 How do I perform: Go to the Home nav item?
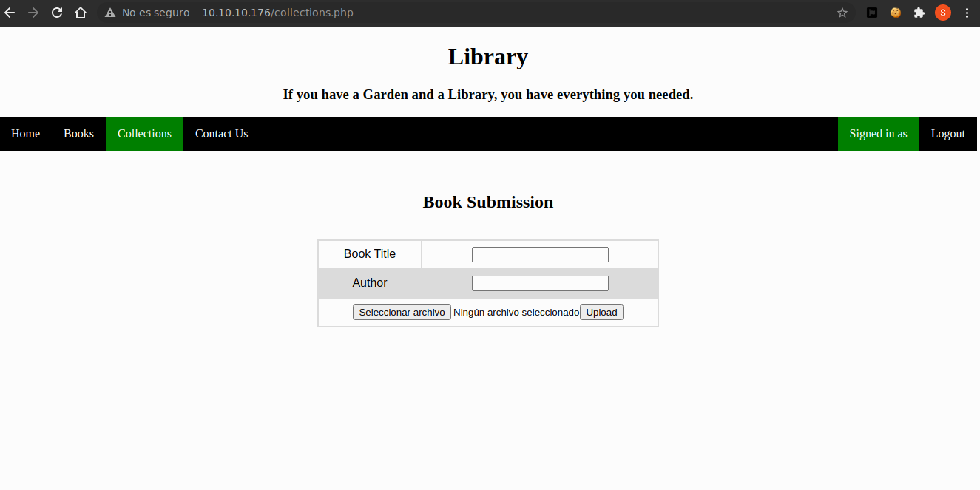point(26,134)
